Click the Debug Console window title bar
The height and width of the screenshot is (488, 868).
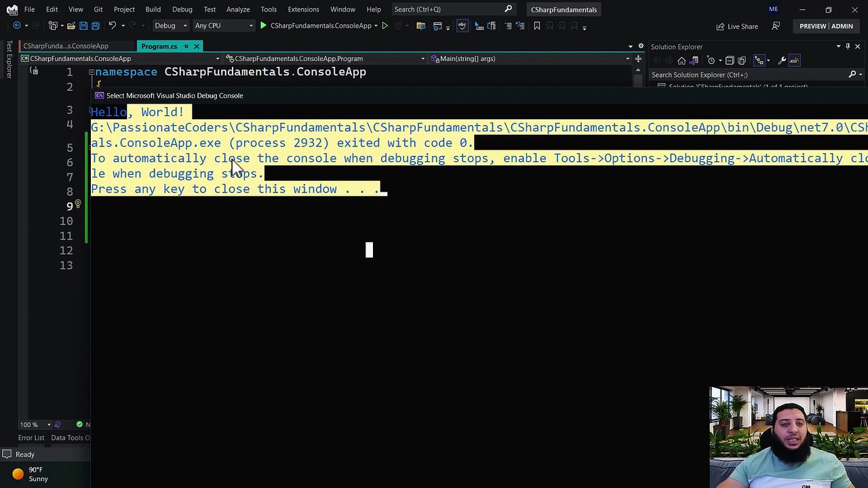(x=479, y=96)
